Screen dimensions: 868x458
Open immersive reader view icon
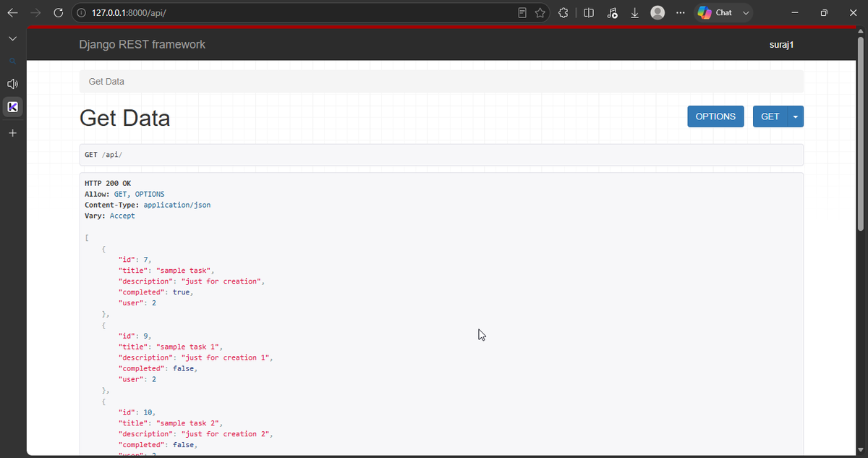click(x=522, y=13)
